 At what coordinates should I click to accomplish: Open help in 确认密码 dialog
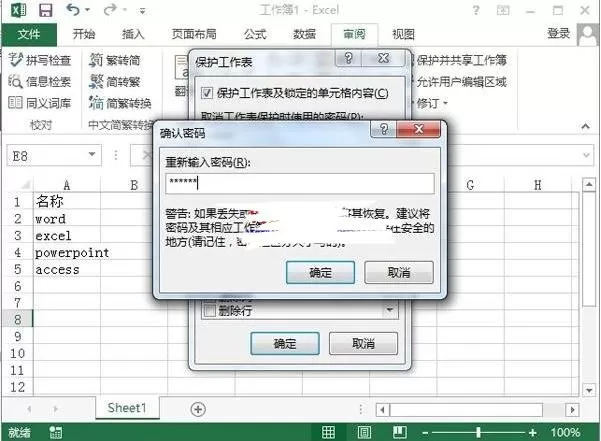[x=383, y=130]
